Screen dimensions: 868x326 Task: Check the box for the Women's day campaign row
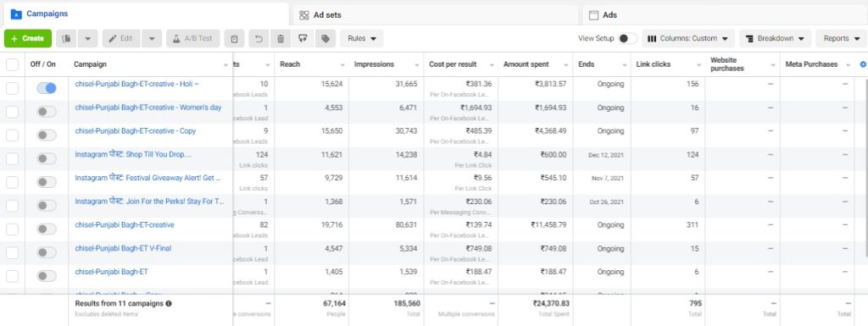point(12,112)
